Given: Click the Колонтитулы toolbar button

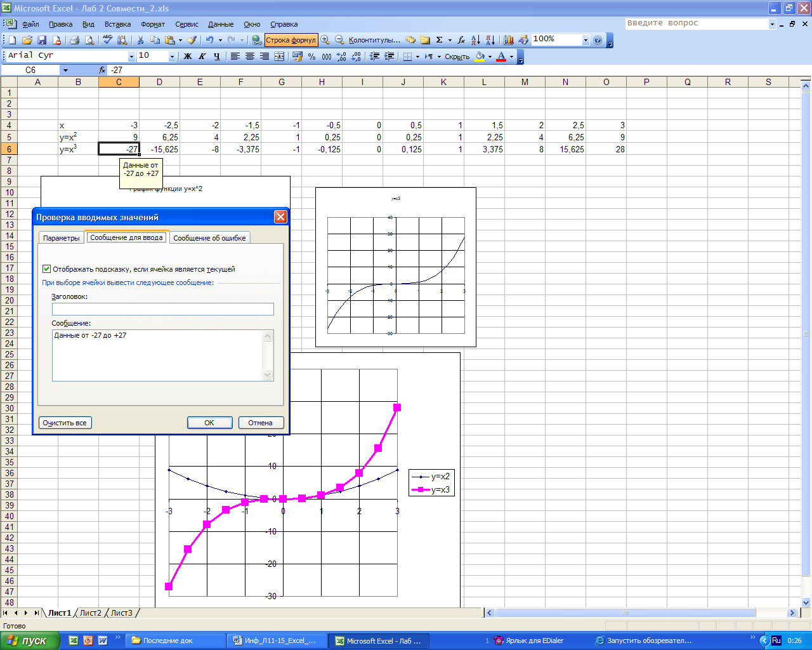Looking at the screenshot, I should tap(374, 40).
